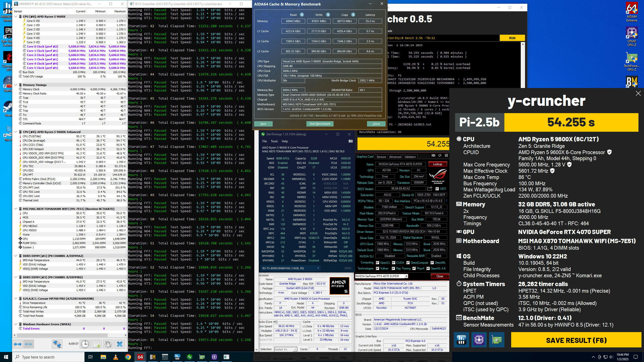
Task: Open ZenTimings Tools menu
Action: pos(274,141)
